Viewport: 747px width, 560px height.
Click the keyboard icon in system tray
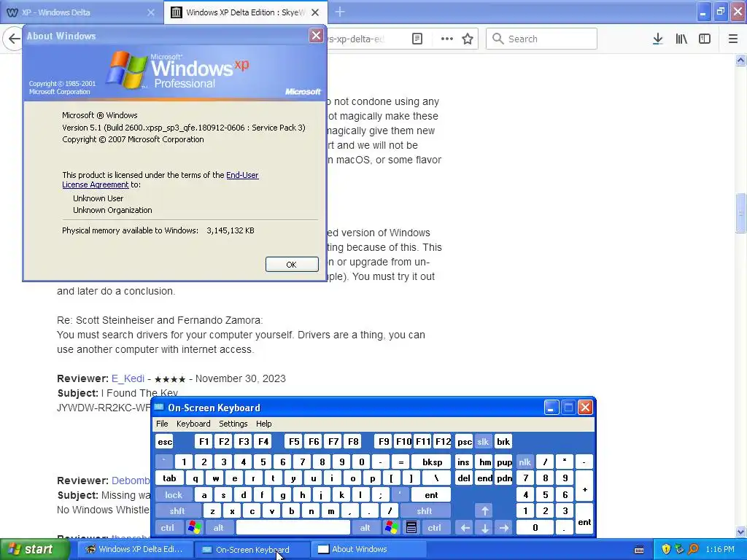[639, 550]
